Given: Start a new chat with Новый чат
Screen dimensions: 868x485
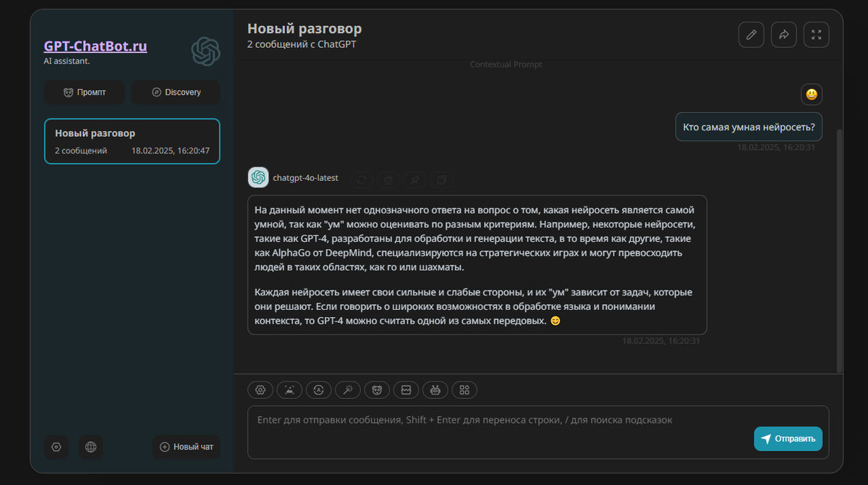Looking at the screenshot, I should [x=187, y=447].
